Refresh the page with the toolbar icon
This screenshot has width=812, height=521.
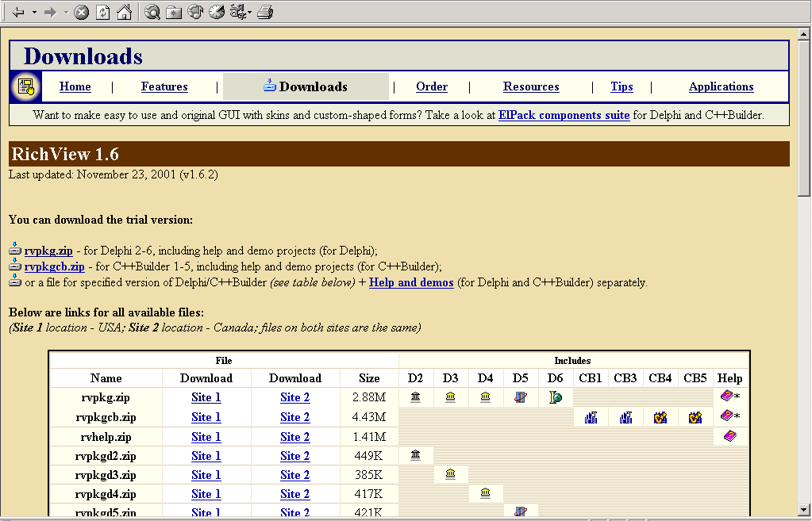coord(102,12)
